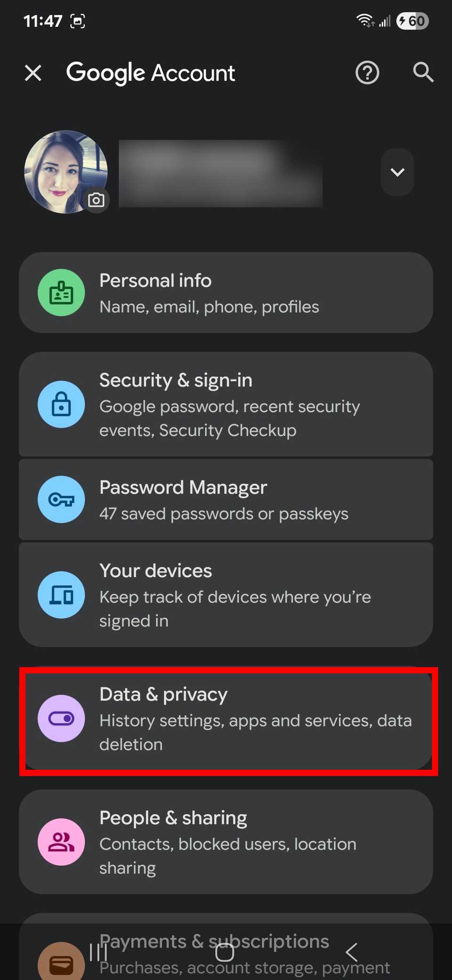The height and width of the screenshot is (980, 452).
Task: Tap the Data & privacy toggle icon
Action: pos(61,718)
